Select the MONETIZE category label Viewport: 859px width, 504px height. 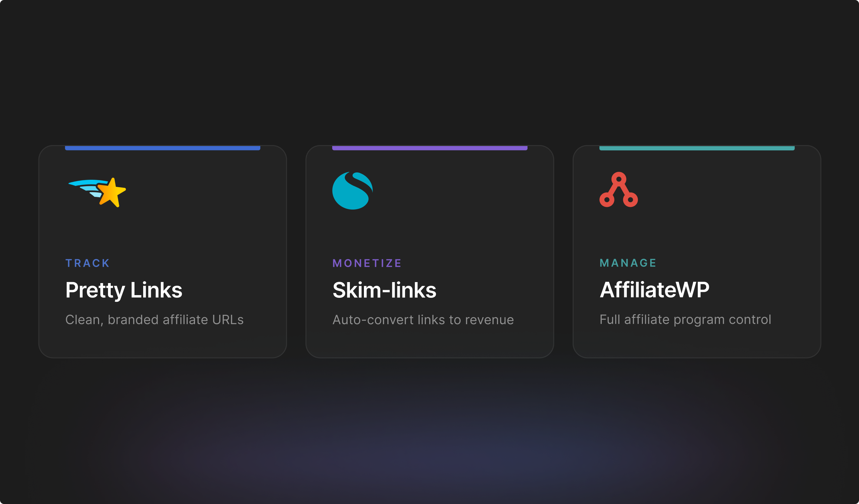[x=367, y=263]
